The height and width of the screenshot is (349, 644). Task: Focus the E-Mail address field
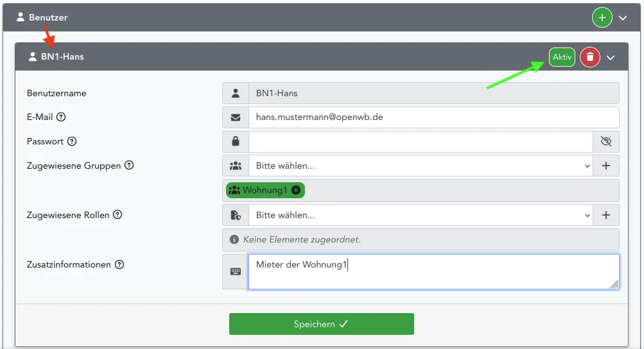tap(433, 117)
